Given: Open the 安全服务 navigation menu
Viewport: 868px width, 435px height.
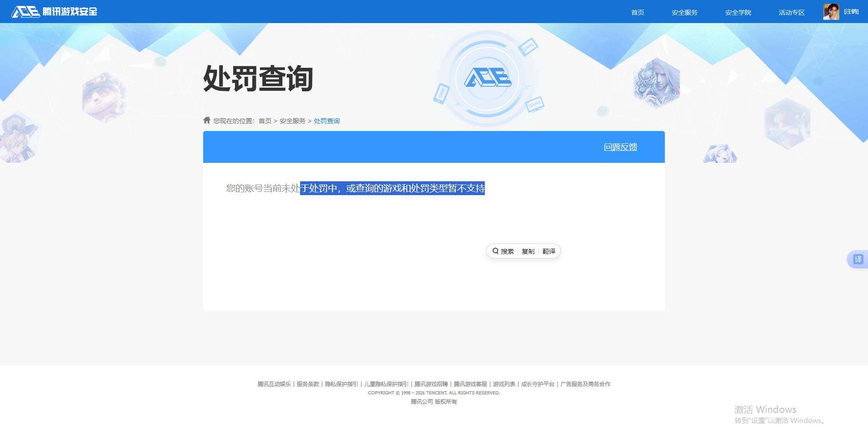Looking at the screenshot, I should [x=684, y=12].
